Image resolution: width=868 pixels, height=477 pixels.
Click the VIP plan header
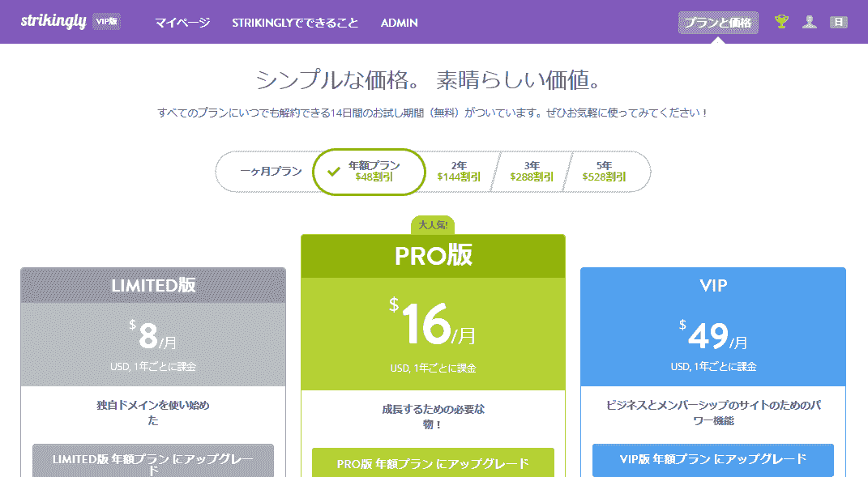[x=713, y=286]
